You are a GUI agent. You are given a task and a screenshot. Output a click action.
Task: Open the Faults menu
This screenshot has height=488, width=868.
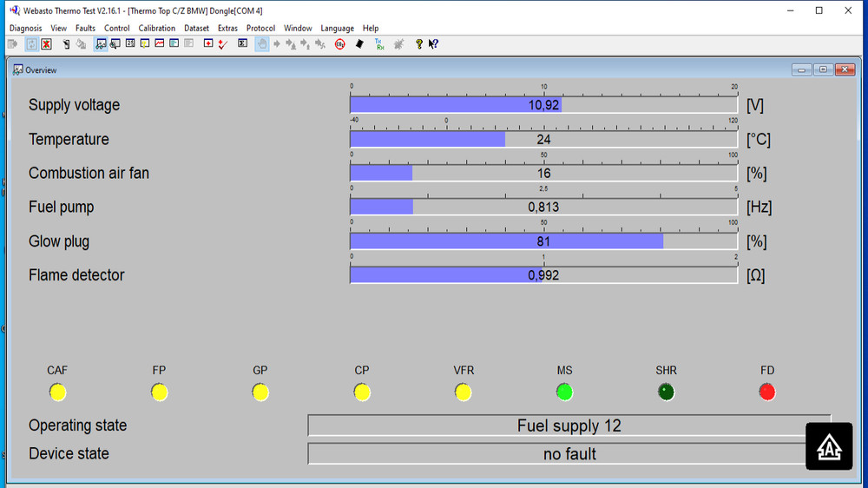[85, 29]
